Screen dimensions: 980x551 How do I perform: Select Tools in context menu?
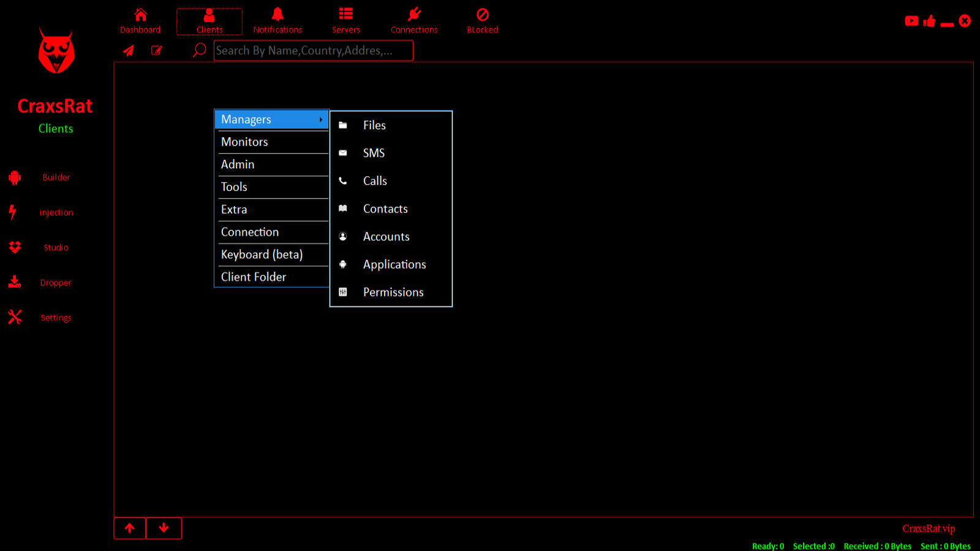click(x=271, y=187)
